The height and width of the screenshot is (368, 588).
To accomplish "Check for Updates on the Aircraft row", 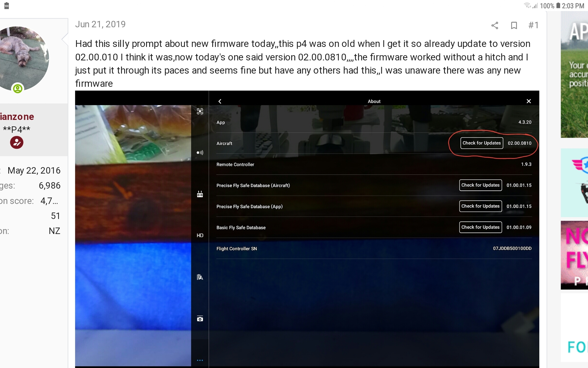I will pos(482,143).
